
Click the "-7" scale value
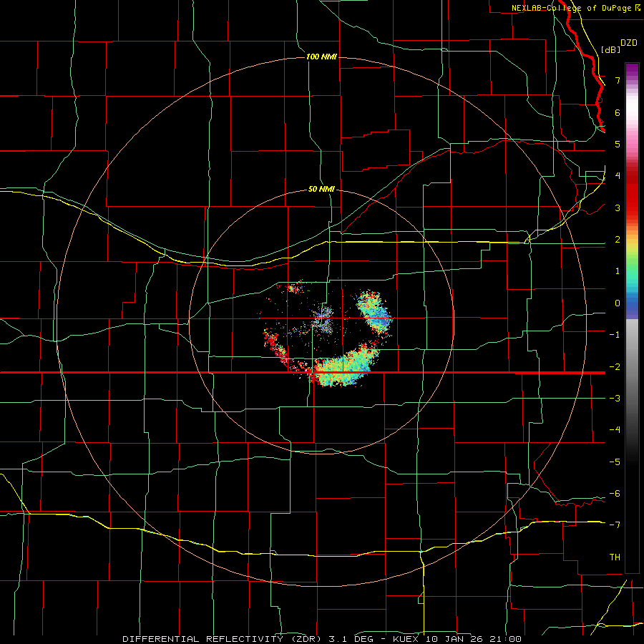tap(615, 525)
